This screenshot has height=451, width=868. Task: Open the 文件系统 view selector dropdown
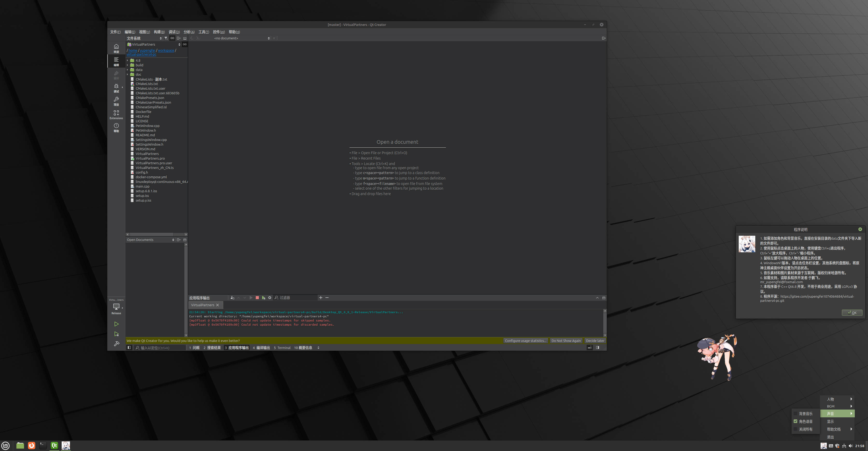[x=144, y=38]
